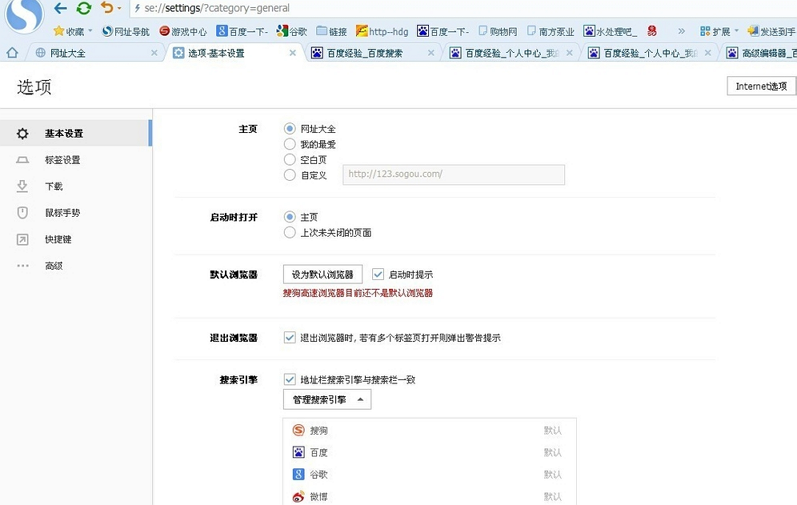
Task: Open the 收藏 favorites star menu
Action: [73, 31]
